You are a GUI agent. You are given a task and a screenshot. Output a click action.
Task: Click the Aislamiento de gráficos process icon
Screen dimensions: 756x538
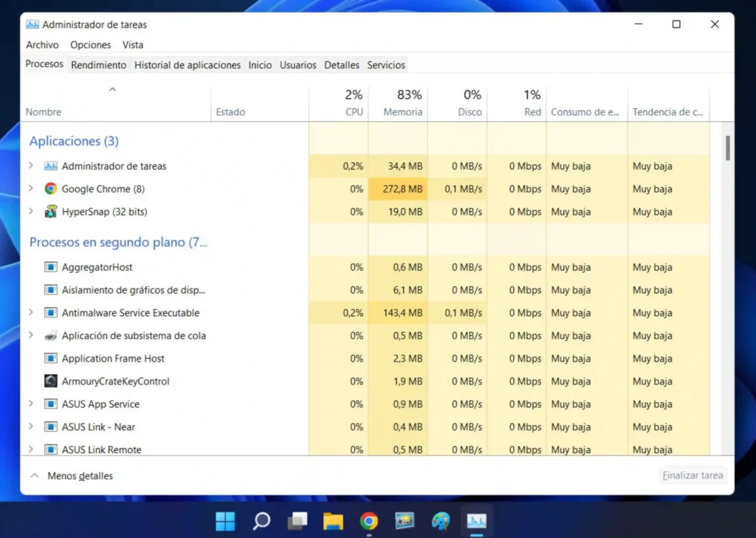pyautogui.click(x=51, y=290)
